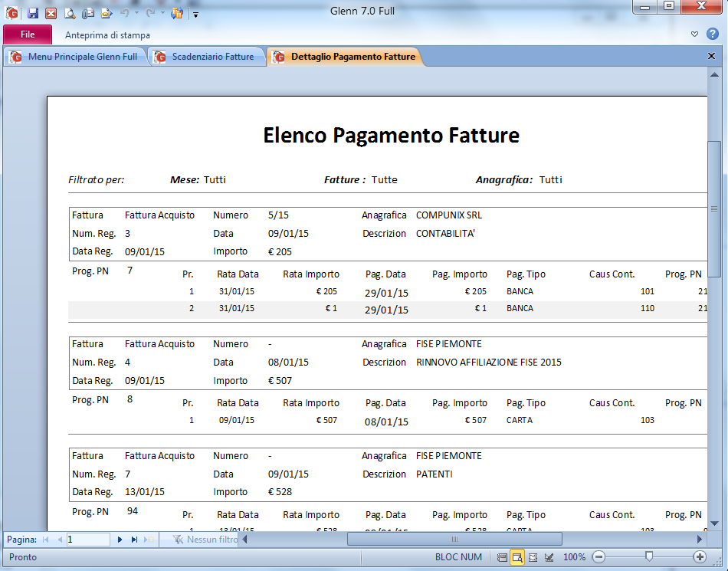Click the refresh data toolbar icon
728x571 pixels.
[x=177, y=13]
